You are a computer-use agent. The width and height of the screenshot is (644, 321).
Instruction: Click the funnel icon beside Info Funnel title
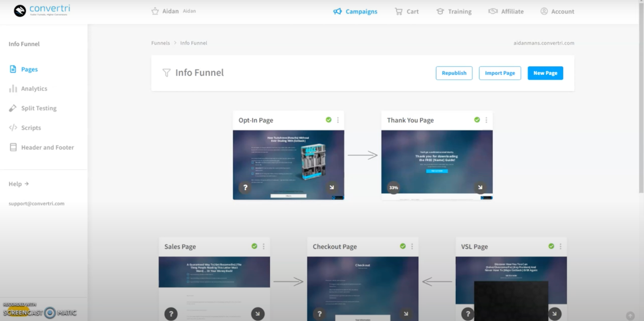[x=166, y=73]
